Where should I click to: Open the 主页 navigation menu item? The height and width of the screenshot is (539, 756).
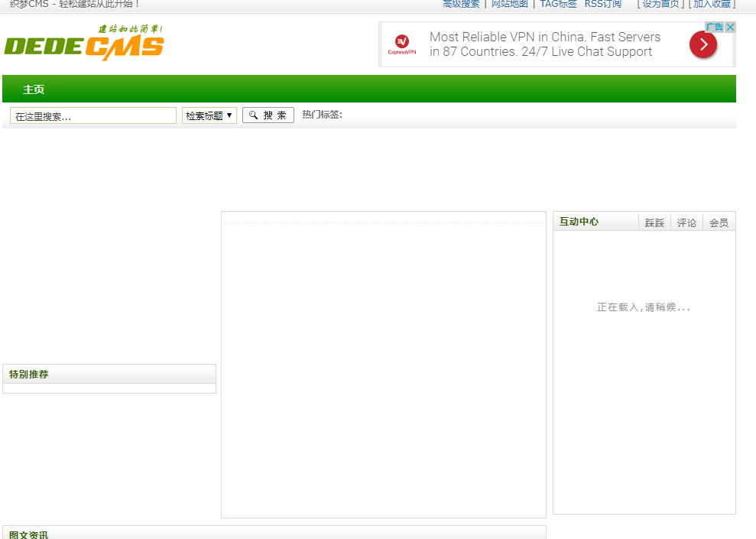pos(34,89)
